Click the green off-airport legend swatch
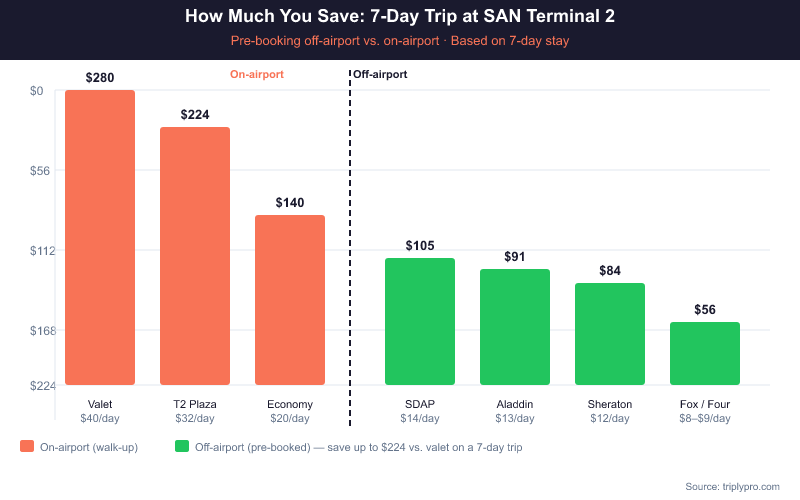 (x=182, y=447)
